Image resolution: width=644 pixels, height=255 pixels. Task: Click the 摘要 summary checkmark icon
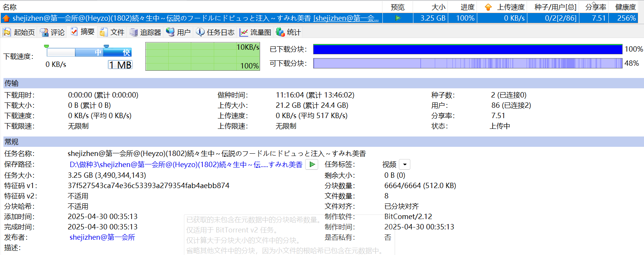74,32
